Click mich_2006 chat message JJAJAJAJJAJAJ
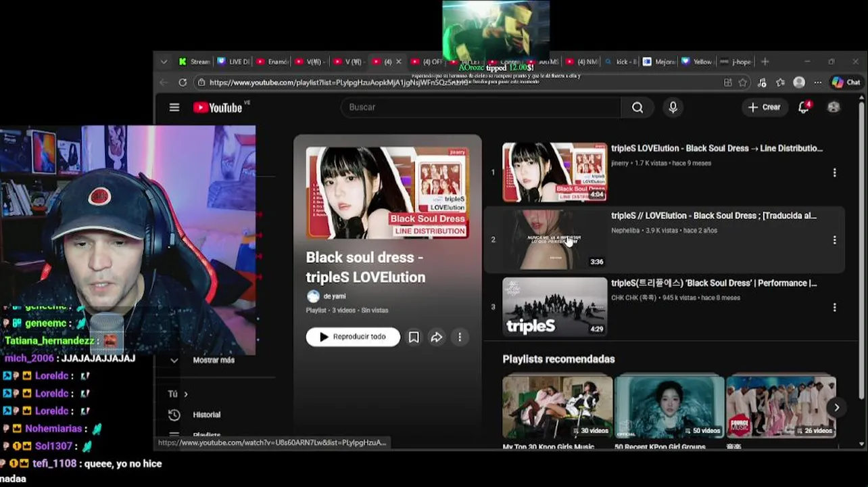Viewport: 868px width, 487px height. coord(99,358)
